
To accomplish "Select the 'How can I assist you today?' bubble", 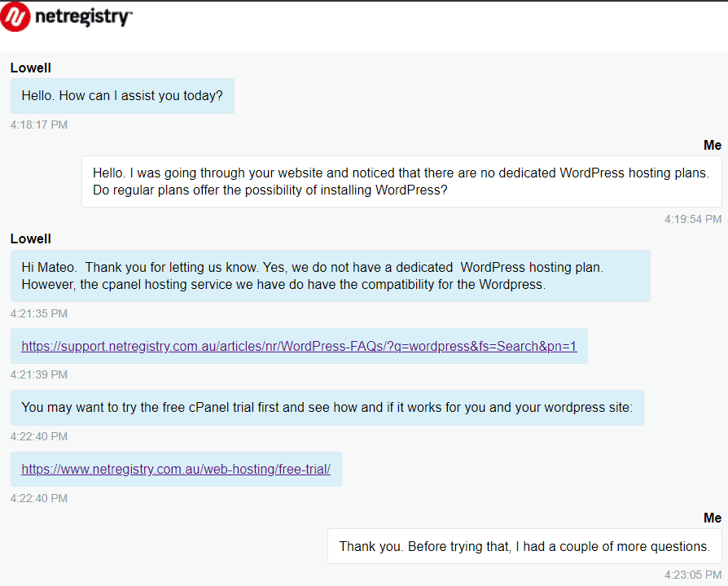I will 122,95.
